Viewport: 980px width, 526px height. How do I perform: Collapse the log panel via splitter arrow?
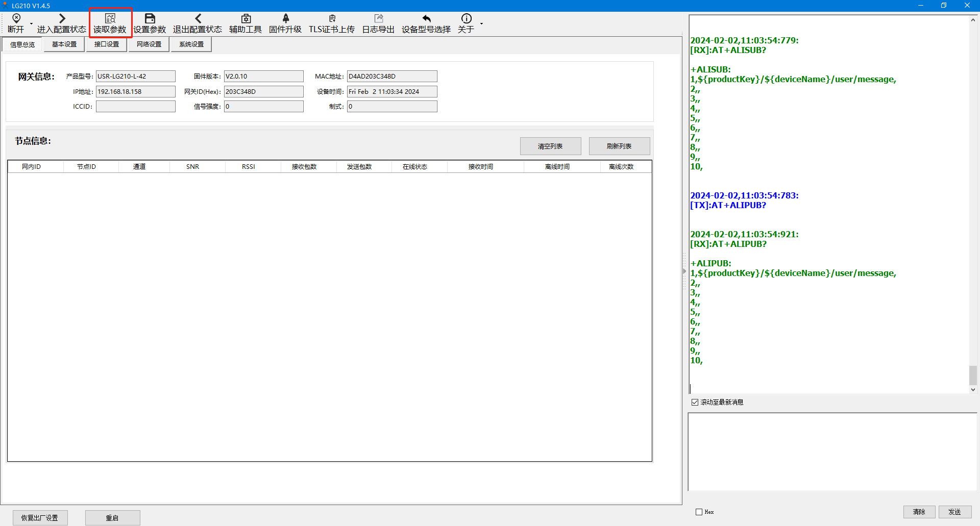(x=684, y=271)
